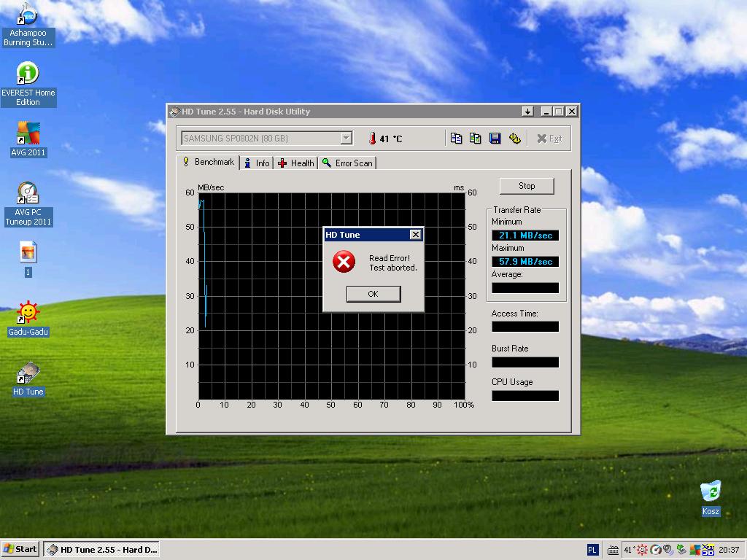Open the SAMSUNG SP0802N drive dropdown
Viewport: 747px width, 560px height.
[x=347, y=139]
